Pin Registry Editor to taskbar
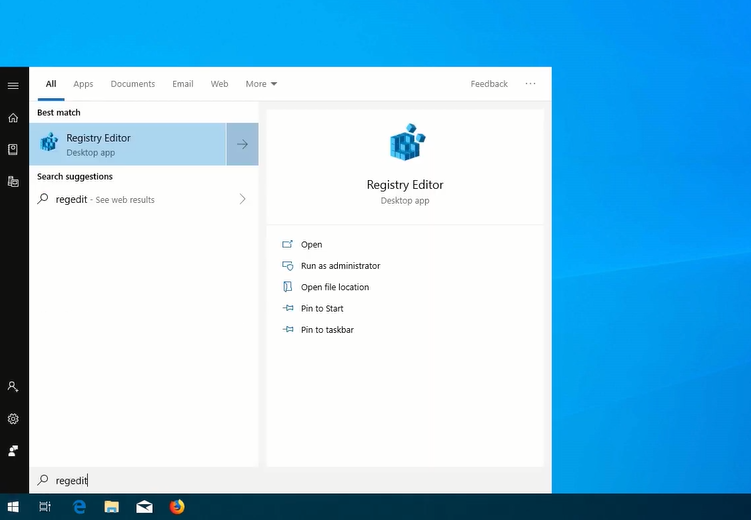The image size is (751, 520). click(327, 330)
